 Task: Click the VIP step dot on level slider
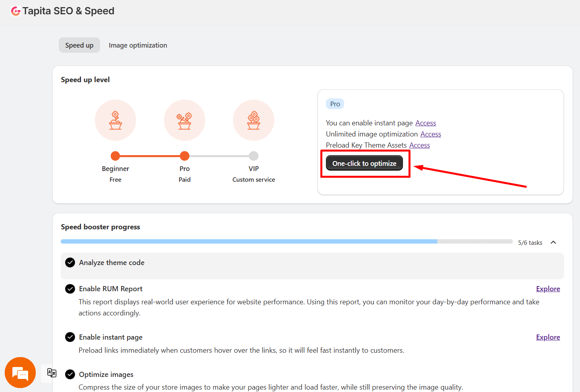[x=254, y=156]
